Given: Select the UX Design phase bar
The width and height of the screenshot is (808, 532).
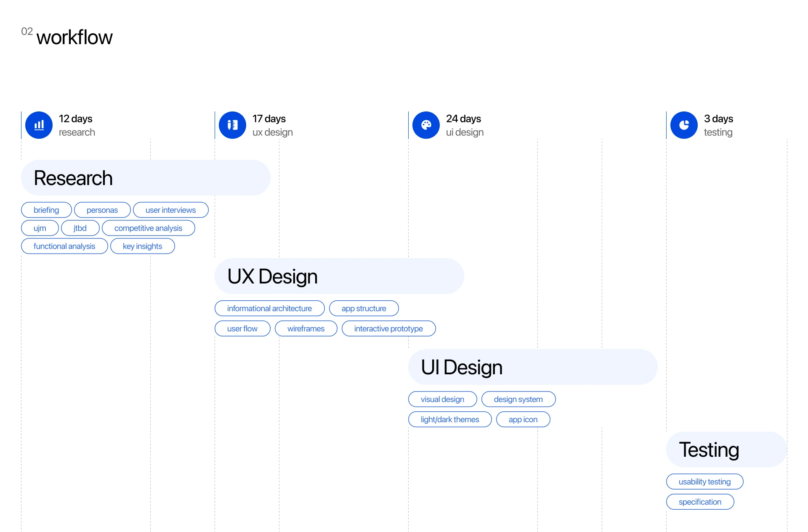Looking at the screenshot, I should tap(339, 276).
